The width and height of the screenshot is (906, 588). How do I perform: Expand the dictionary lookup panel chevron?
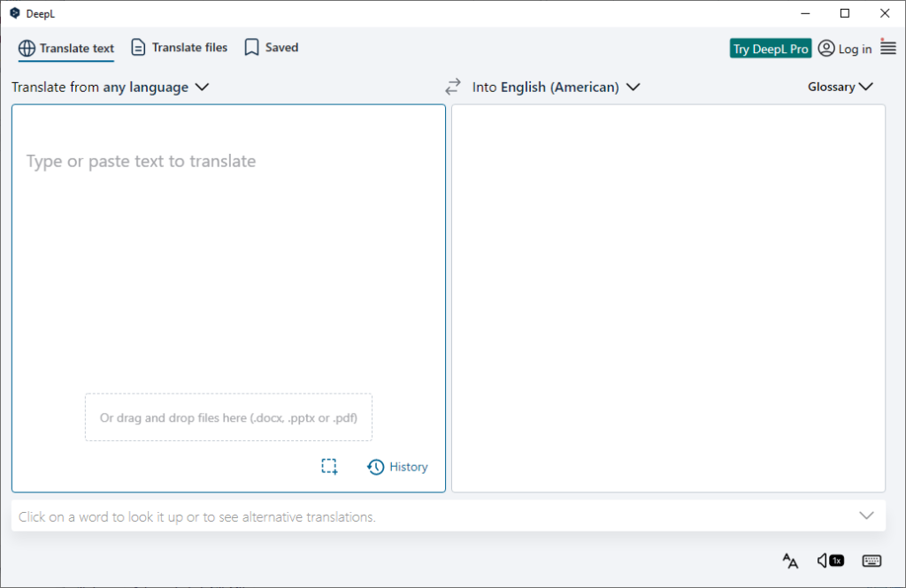point(866,515)
